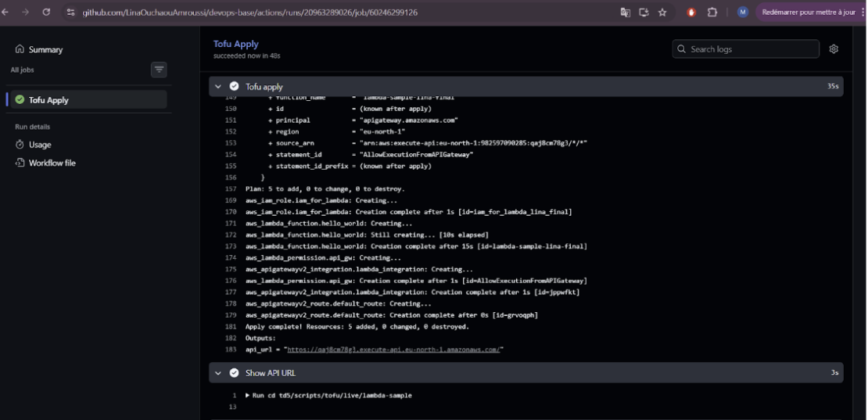Open the api_url execute-api link
Viewport: 868px width, 420px height.
(393, 350)
